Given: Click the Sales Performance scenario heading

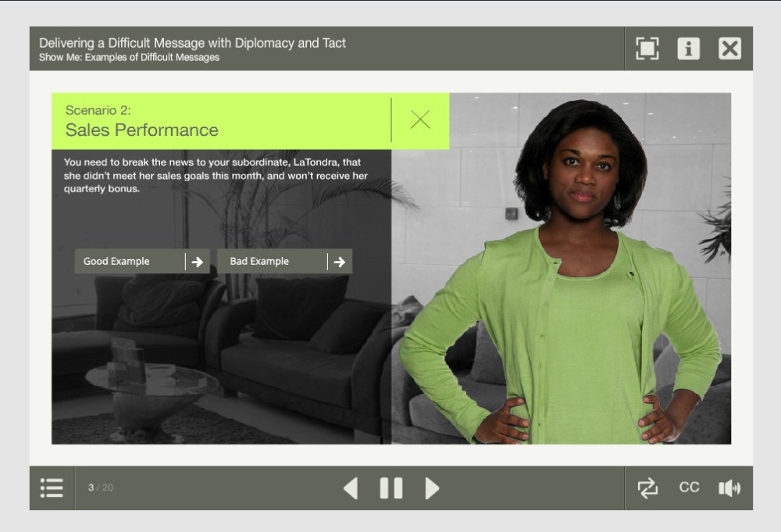Looking at the screenshot, I should tap(141, 130).
